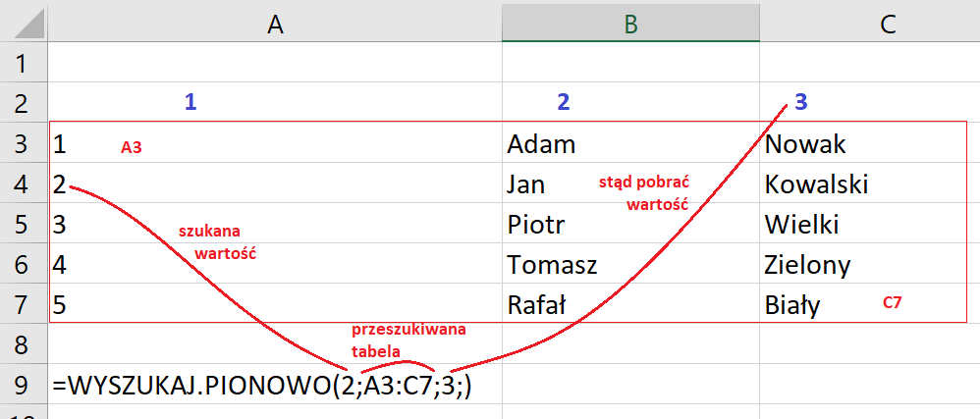
Task: Click the select-all corner of the sheet
Action: point(24,24)
